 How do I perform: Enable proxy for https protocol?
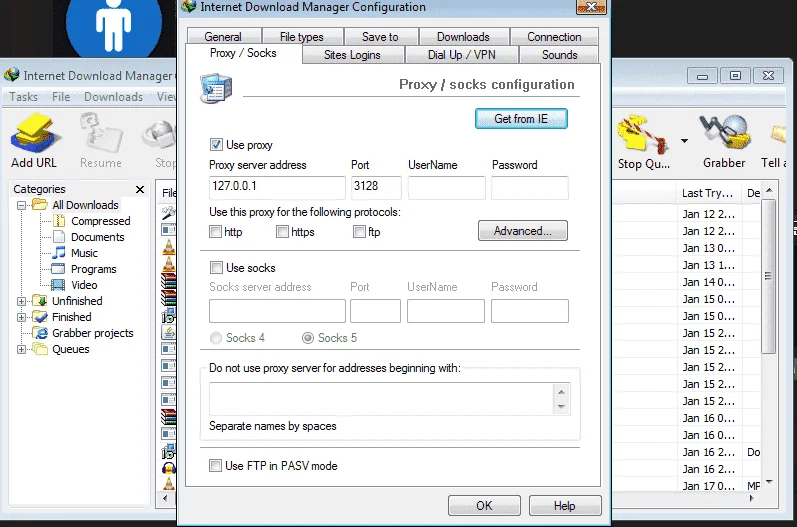coord(282,232)
